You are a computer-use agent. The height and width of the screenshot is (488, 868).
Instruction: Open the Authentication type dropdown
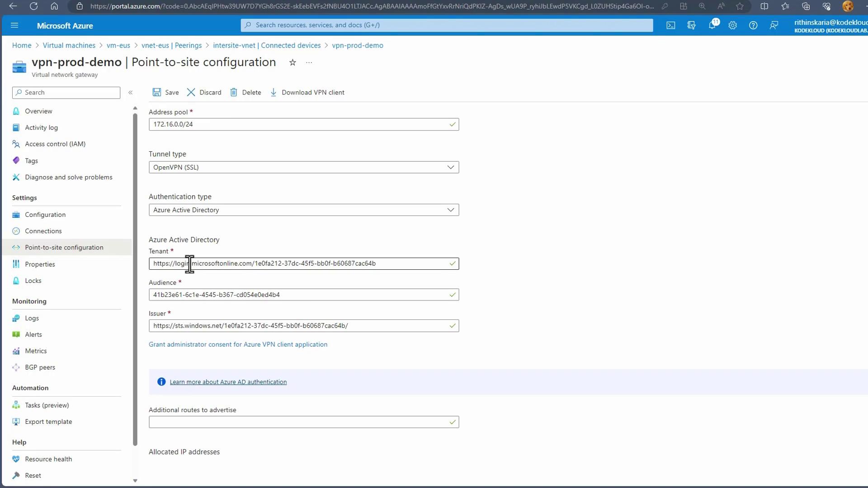(x=303, y=210)
